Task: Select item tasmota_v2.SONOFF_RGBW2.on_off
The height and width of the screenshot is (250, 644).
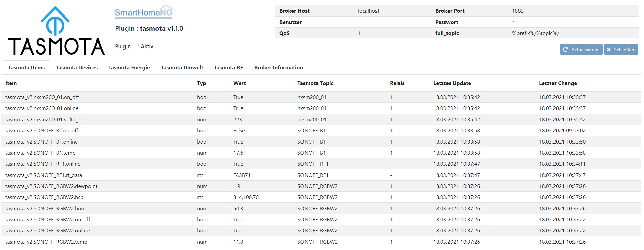Action: (x=48, y=220)
